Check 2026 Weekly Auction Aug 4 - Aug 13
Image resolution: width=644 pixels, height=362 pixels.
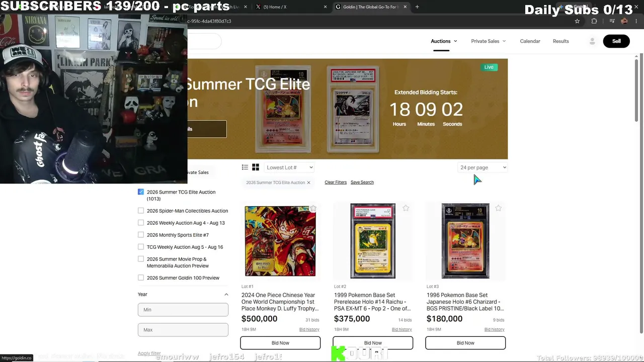coord(141,223)
